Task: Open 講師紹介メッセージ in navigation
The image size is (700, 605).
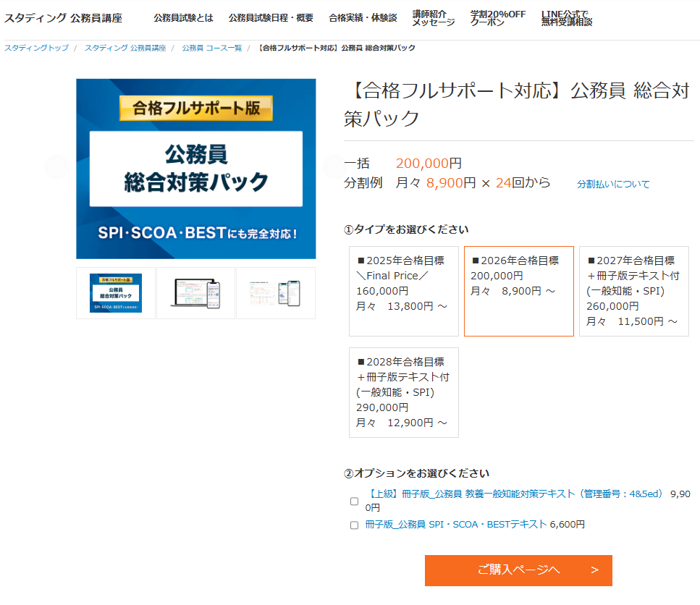Action: click(433, 18)
